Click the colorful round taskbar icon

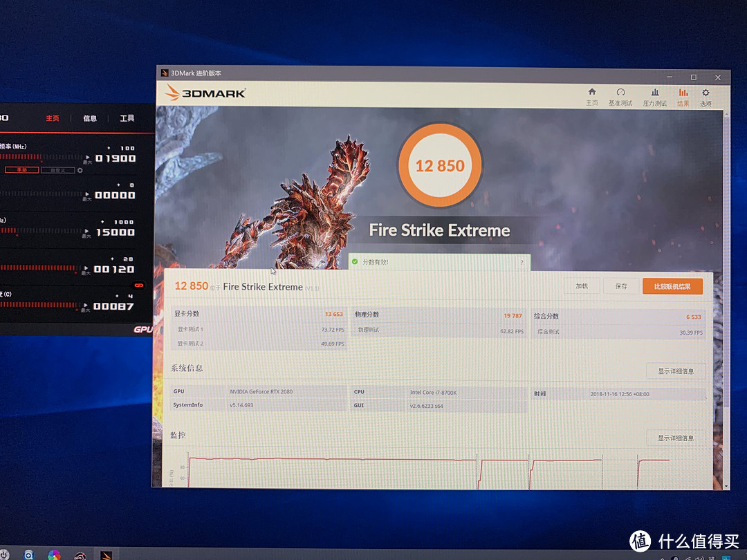click(x=55, y=555)
